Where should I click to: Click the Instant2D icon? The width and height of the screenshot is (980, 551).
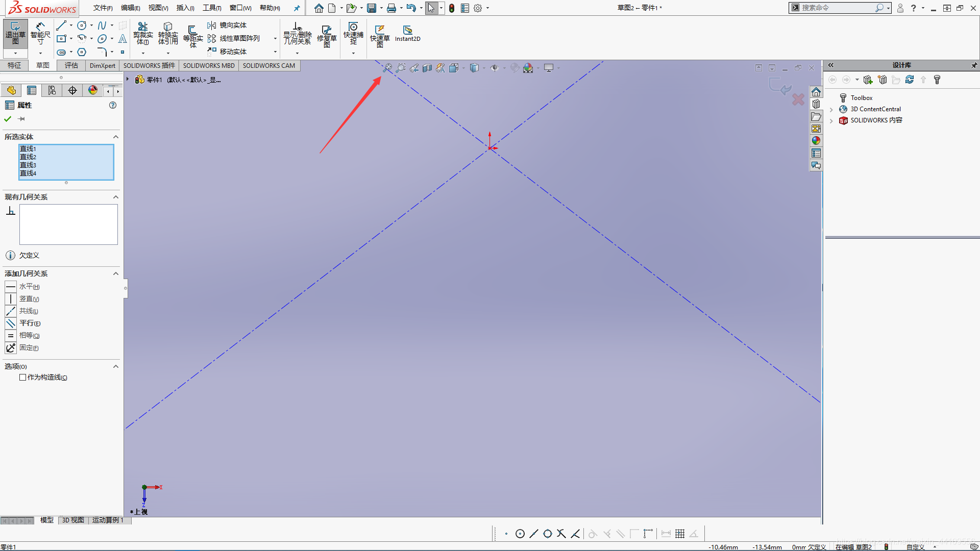coord(407,33)
